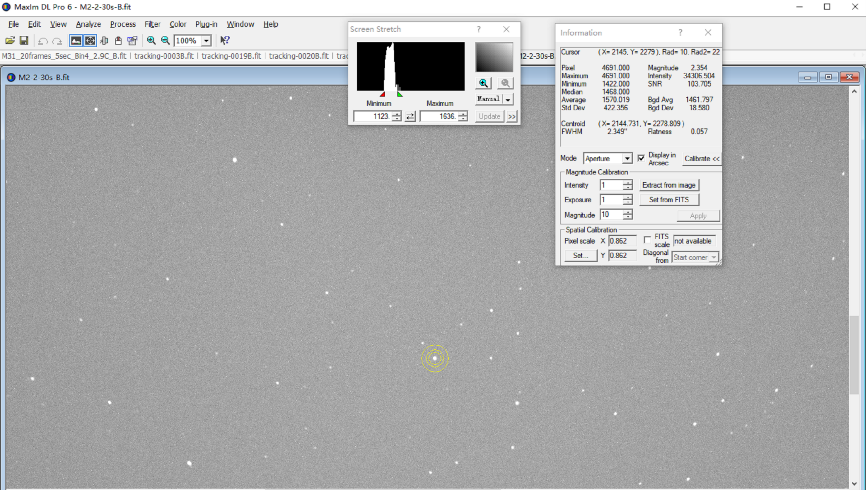Click the zoom in magnifier in main toolbar
The height and width of the screenshot is (490, 866).
click(151, 41)
